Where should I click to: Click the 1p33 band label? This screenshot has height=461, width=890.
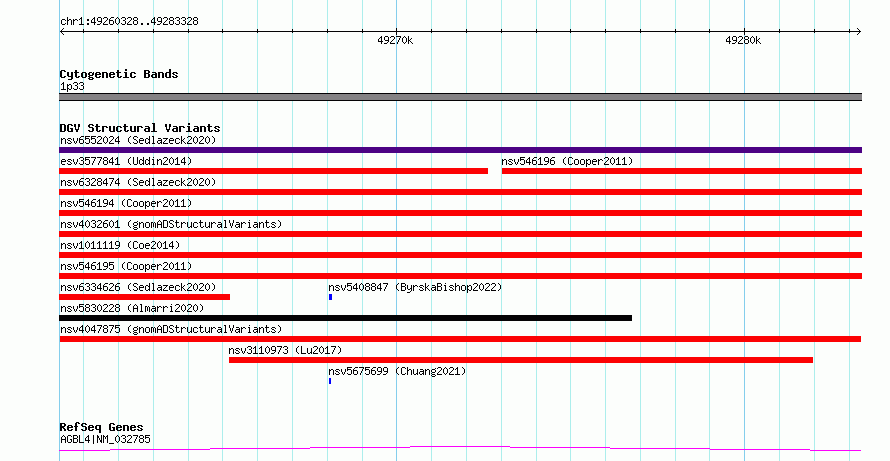point(72,86)
